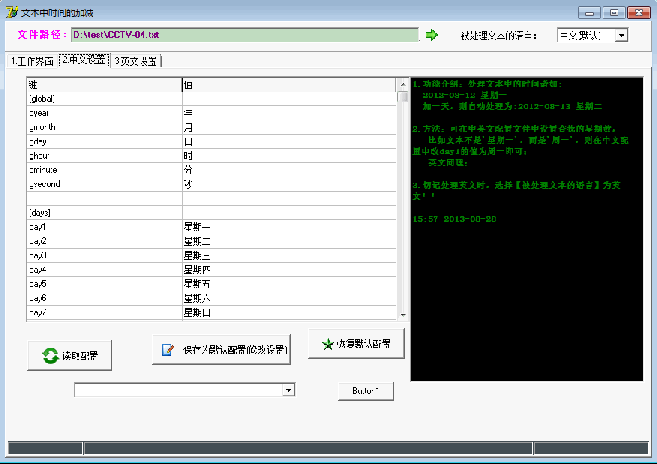Open the 3.英文设置 tab
The height and width of the screenshot is (464, 657).
pos(136,61)
